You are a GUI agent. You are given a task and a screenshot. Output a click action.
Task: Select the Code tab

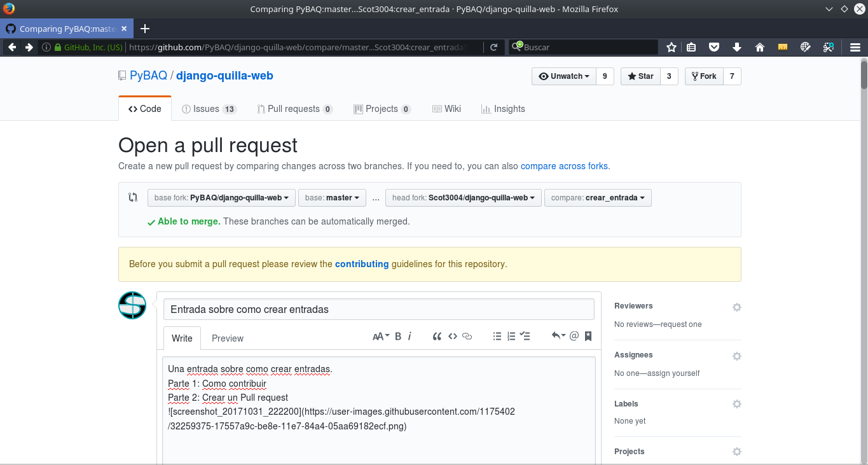click(145, 109)
